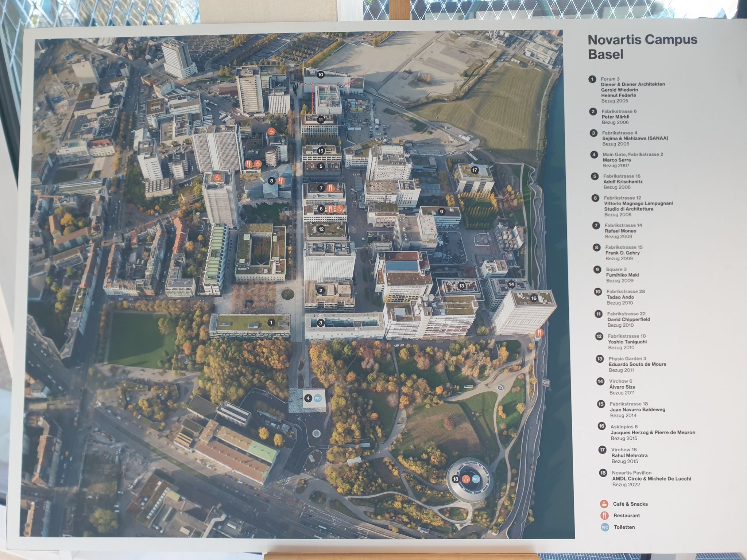747x560 pixels.
Task: Click map marker 9 on Square 3
Action: tap(441, 211)
